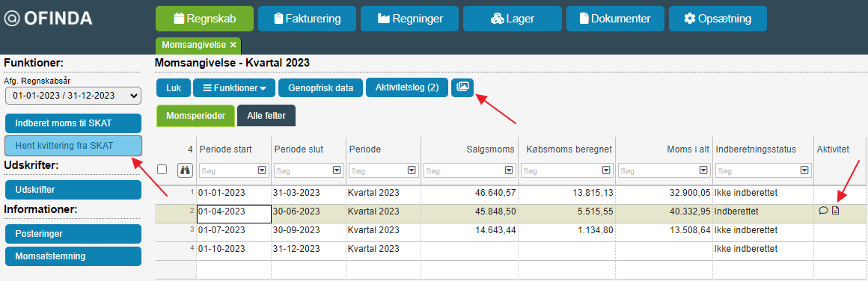Open the Lager main menu
Screen dimensions: 868x281
point(512,19)
